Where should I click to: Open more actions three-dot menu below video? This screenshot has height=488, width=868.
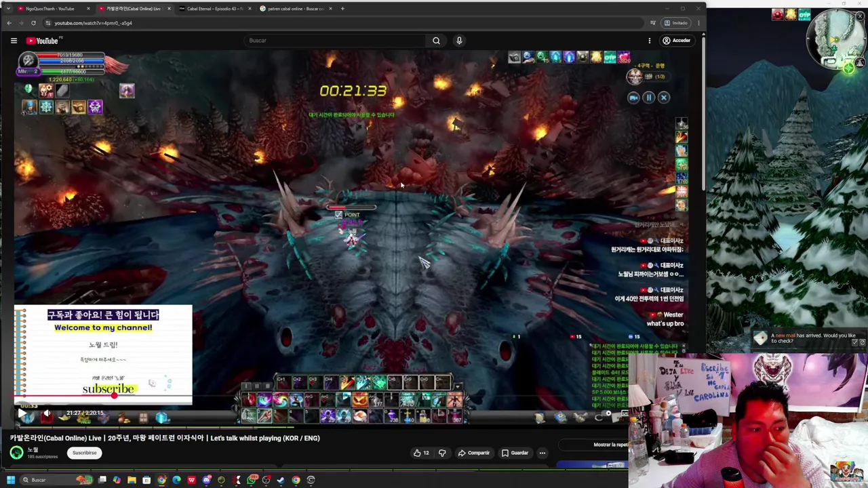coord(542,453)
